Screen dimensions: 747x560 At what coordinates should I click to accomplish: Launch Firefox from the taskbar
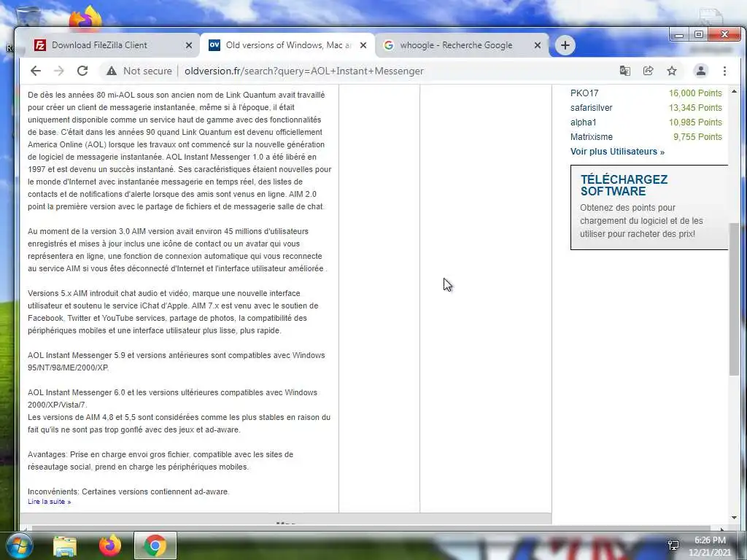coord(110,546)
